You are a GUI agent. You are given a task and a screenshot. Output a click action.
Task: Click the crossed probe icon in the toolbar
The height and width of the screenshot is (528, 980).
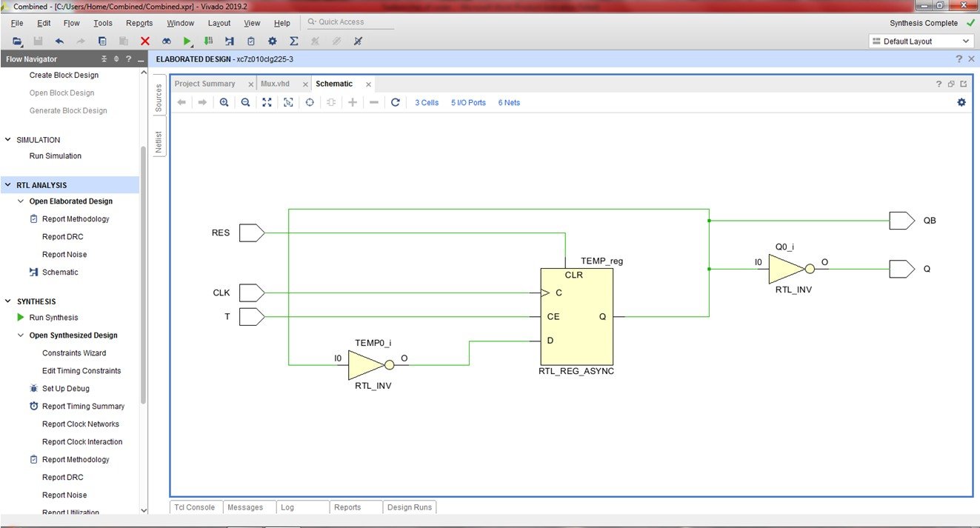pos(358,41)
